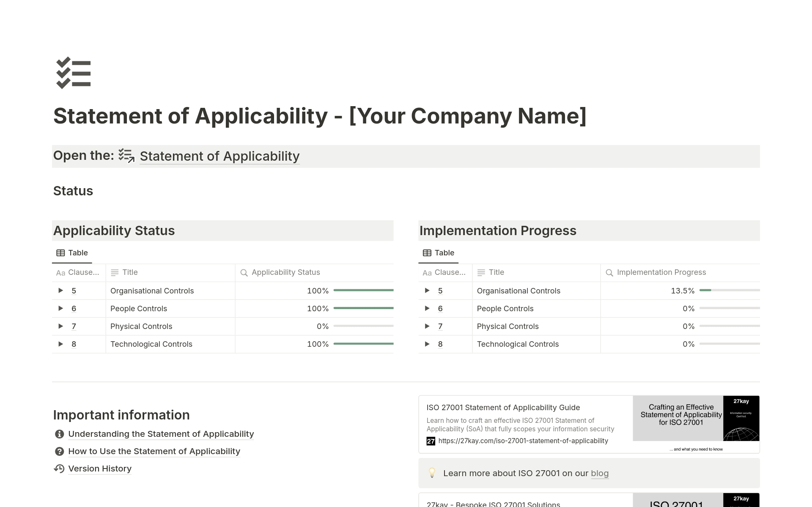Expand clause 6 row in Implementation Progress table

point(427,308)
